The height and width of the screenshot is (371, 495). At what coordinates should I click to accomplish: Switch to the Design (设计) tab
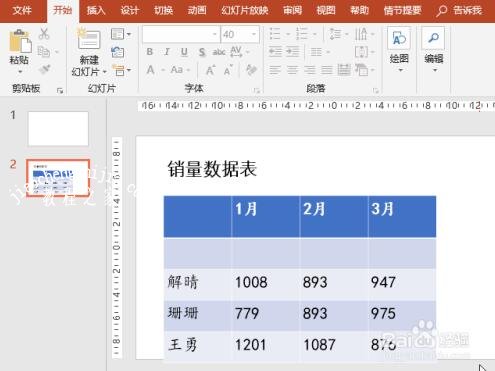coord(129,11)
